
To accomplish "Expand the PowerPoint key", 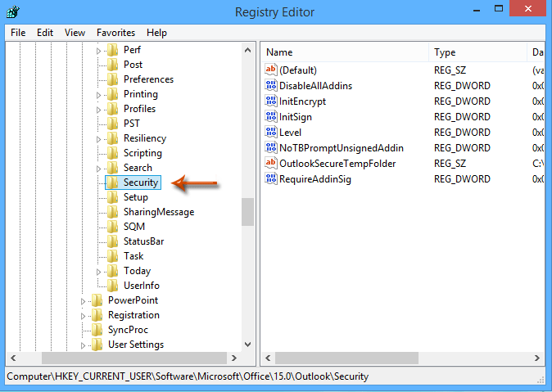I will [83, 301].
